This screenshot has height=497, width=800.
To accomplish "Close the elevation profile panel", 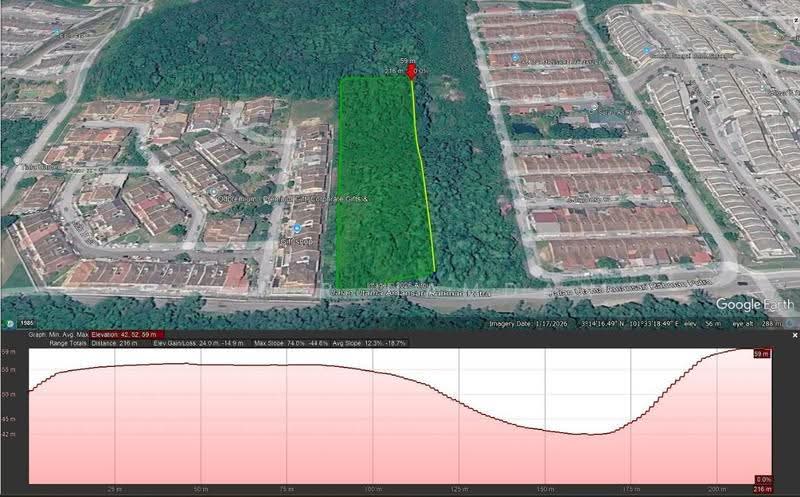I will [794, 335].
